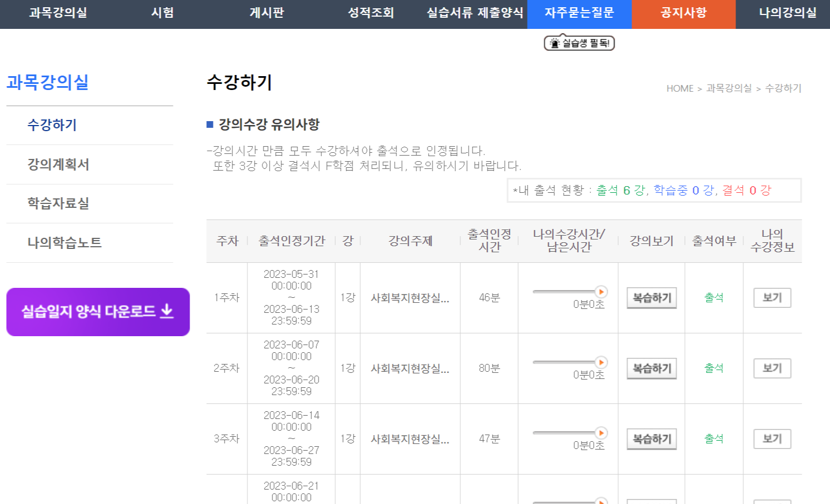Open the 나의강의실 menu
830x504 pixels.
click(788, 13)
